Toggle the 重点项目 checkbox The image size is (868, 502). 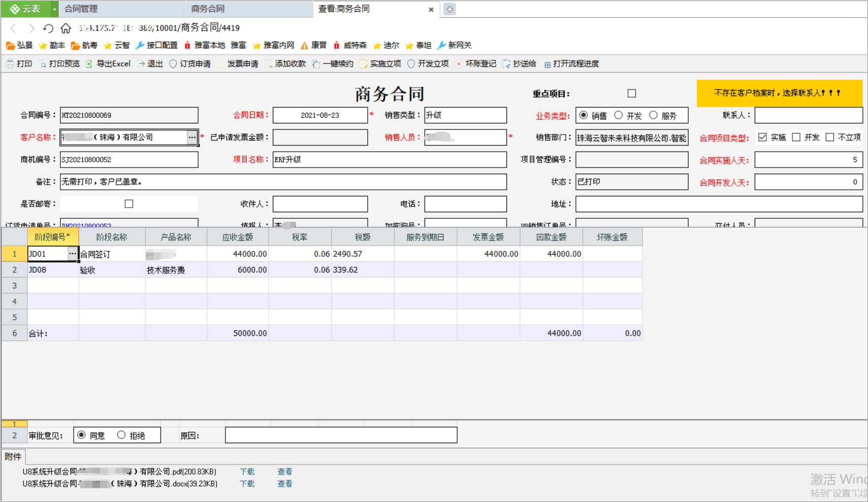tap(632, 93)
